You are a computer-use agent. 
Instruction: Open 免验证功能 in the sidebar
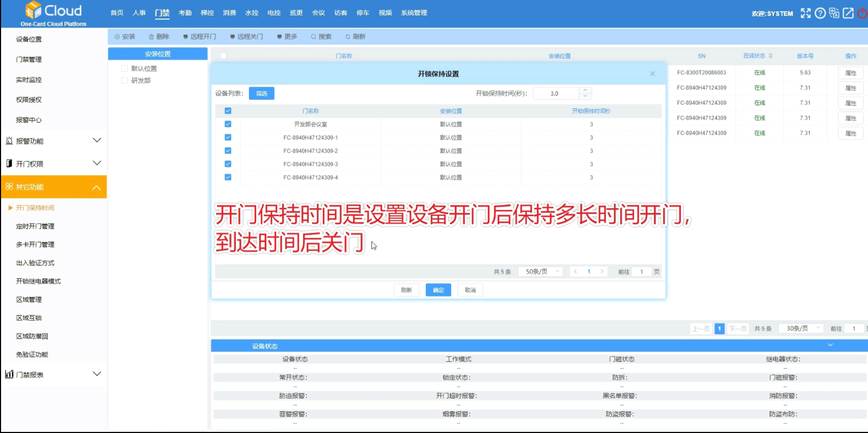(32, 354)
